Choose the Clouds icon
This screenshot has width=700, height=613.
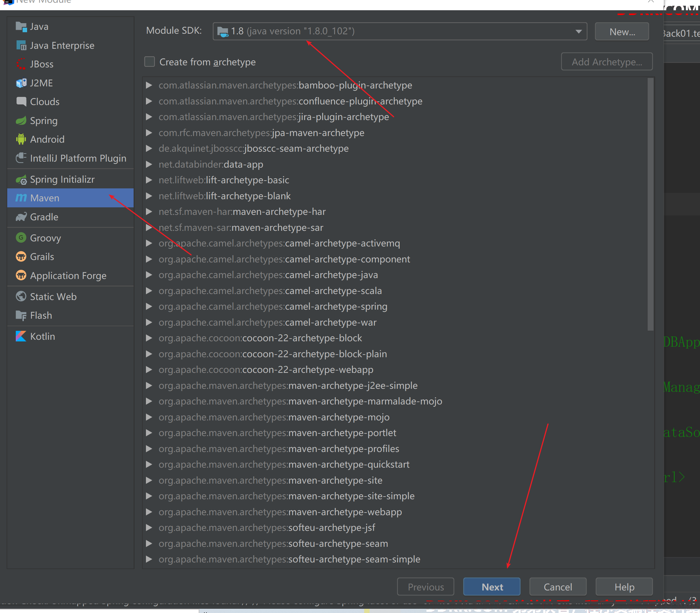pyautogui.click(x=21, y=102)
